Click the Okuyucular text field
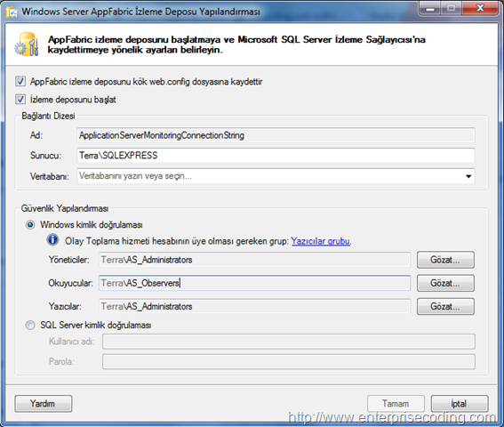The image size is (504, 427). (x=254, y=283)
